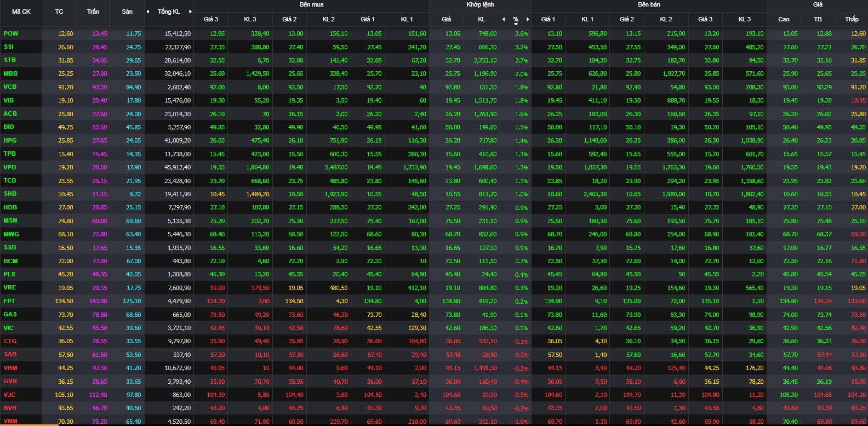Click left arrow beside Tổng KL header
Viewport: 868px width, 426px height.
click(147, 12)
